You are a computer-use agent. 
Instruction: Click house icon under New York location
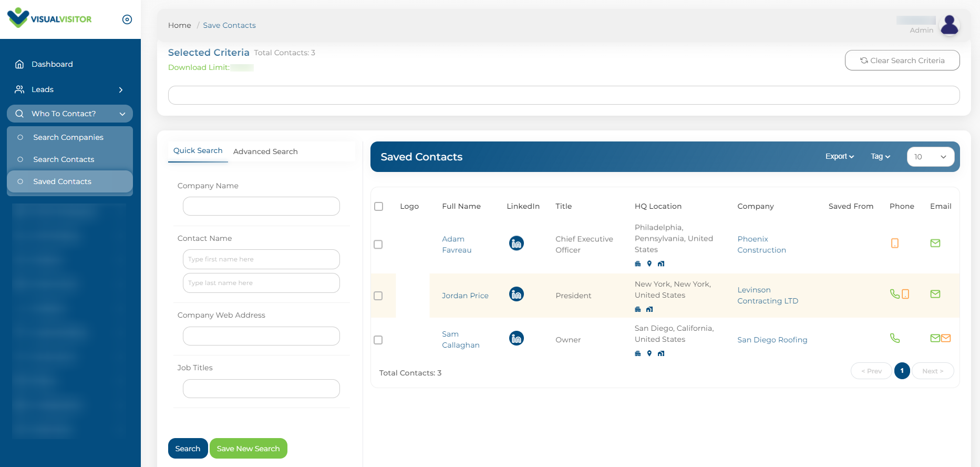tap(649, 309)
